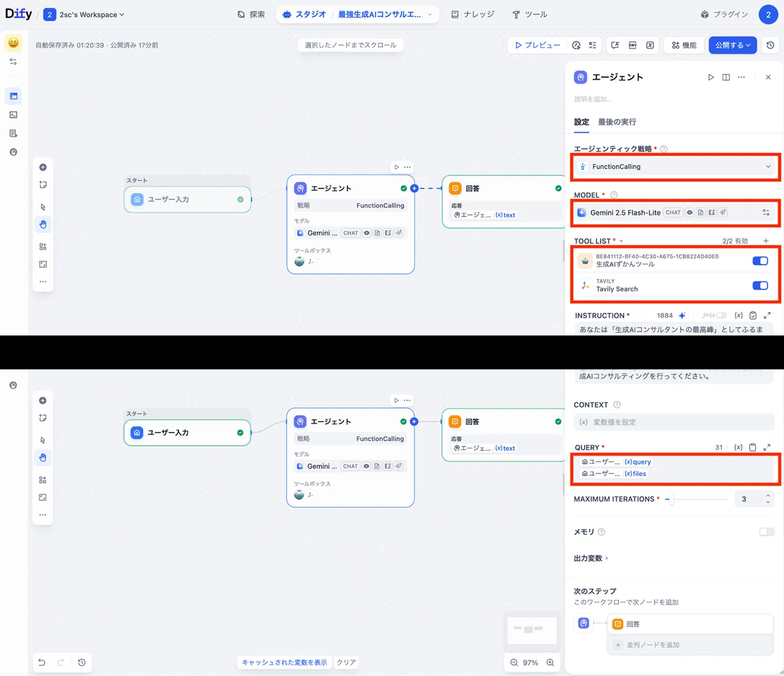Click 並列ノードを追加 under next step
The height and width of the screenshot is (676, 784).
point(691,645)
